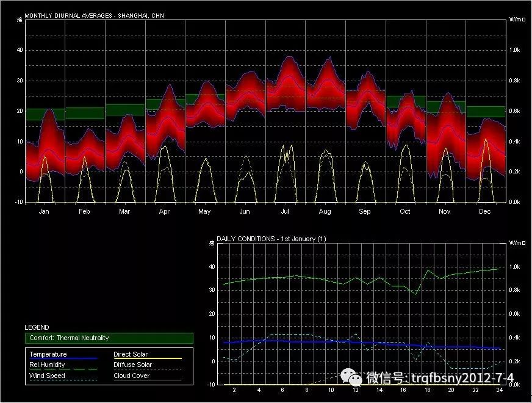Click the Oct month label
This screenshot has width=532, height=403.
point(405,212)
